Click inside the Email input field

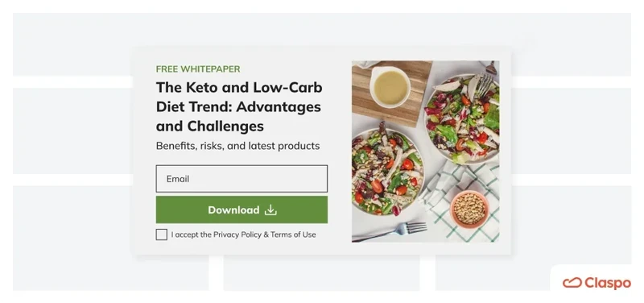242,179
